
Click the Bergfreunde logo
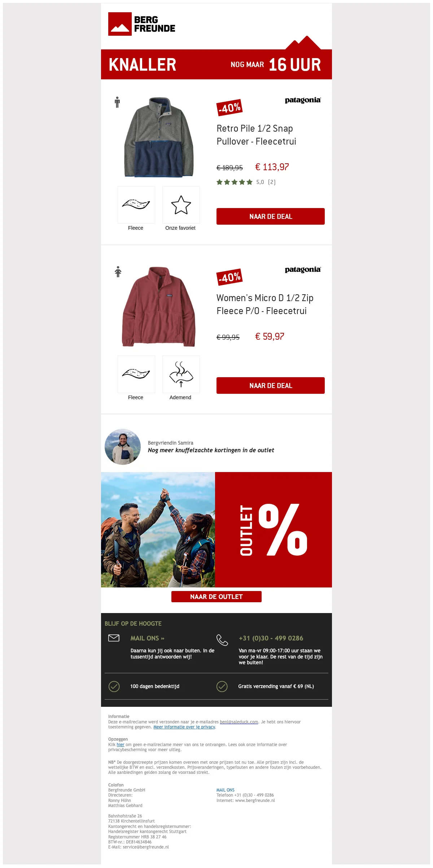coord(142,24)
